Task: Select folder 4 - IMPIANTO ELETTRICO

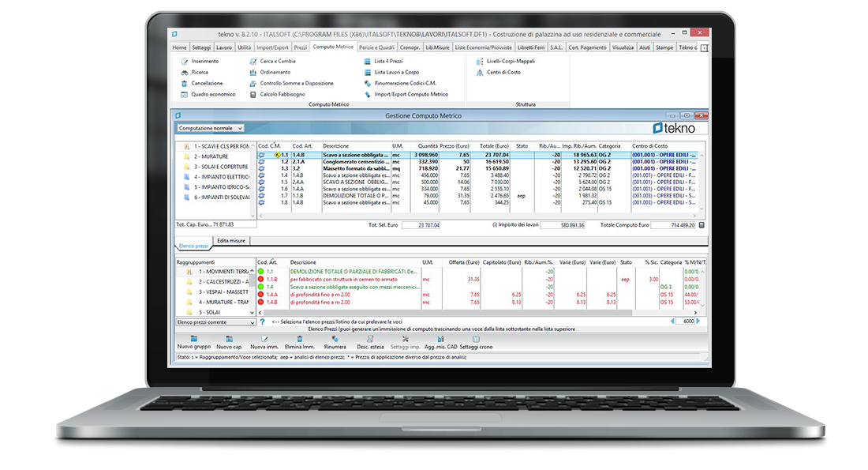Action: coord(216,177)
